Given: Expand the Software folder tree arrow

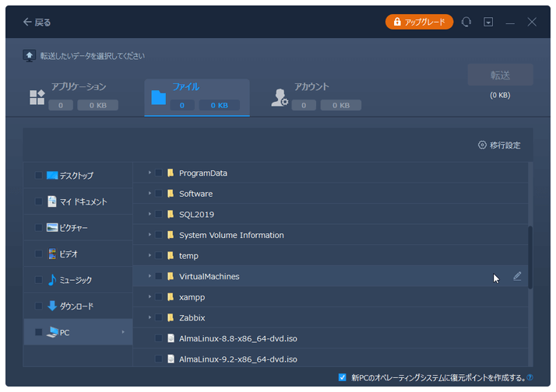Looking at the screenshot, I should [149, 194].
